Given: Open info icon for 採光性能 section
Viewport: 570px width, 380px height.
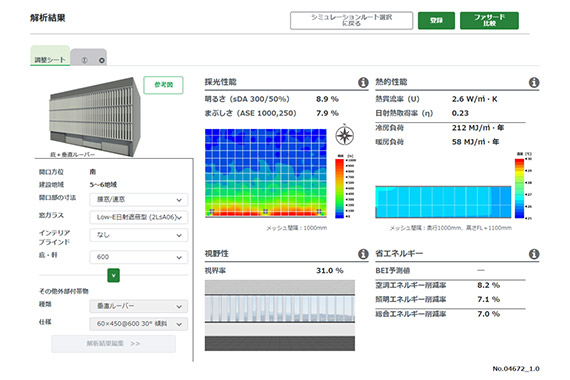Looking at the screenshot, I should (363, 83).
